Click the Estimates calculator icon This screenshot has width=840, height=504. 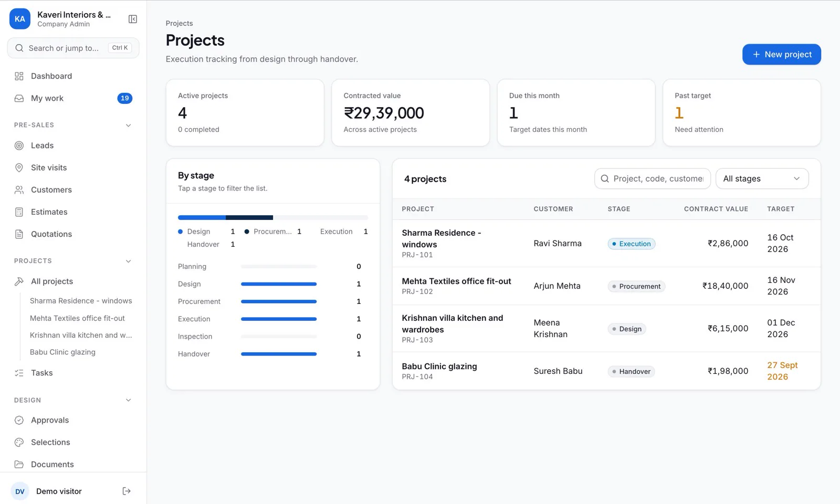19,212
